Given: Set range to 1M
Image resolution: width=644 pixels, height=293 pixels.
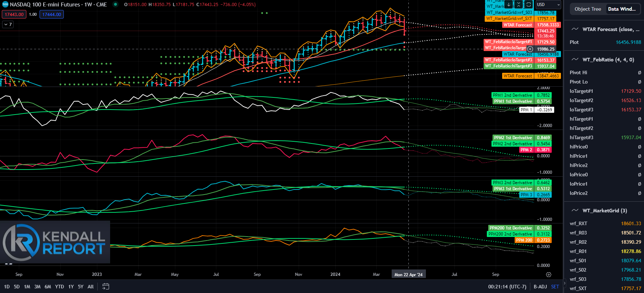Looking at the screenshot, I should point(27,287).
